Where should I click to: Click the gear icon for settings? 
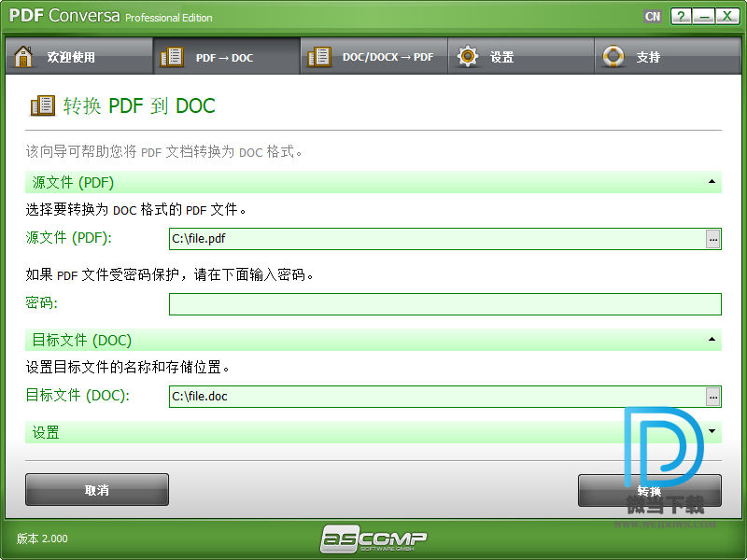[x=468, y=57]
